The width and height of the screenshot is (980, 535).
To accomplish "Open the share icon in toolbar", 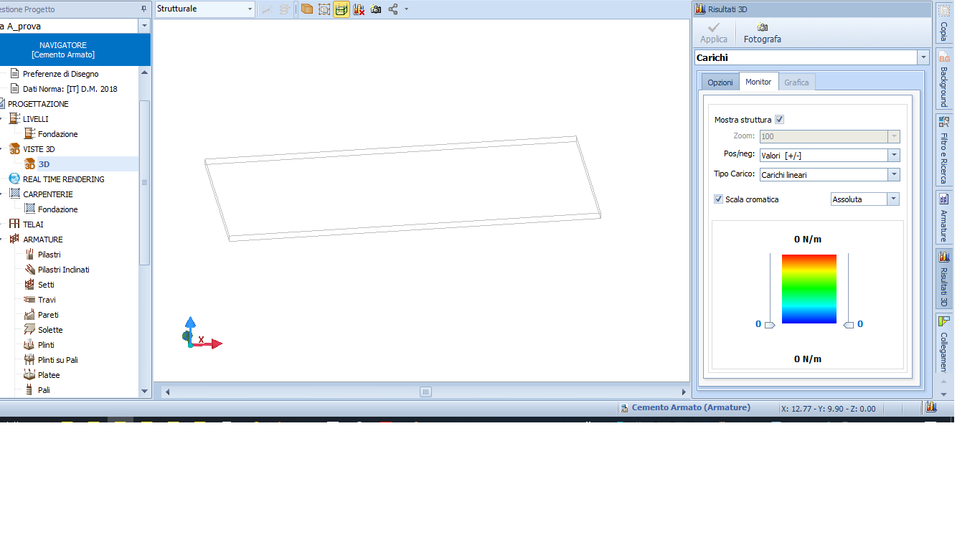I will 393,9.
